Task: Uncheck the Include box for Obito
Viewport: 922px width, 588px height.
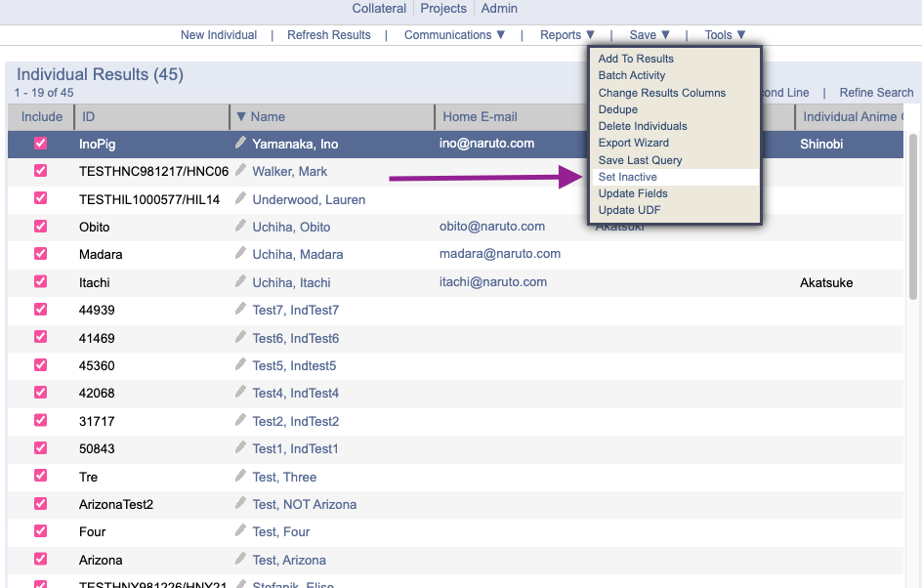Action: click(41, 226)
